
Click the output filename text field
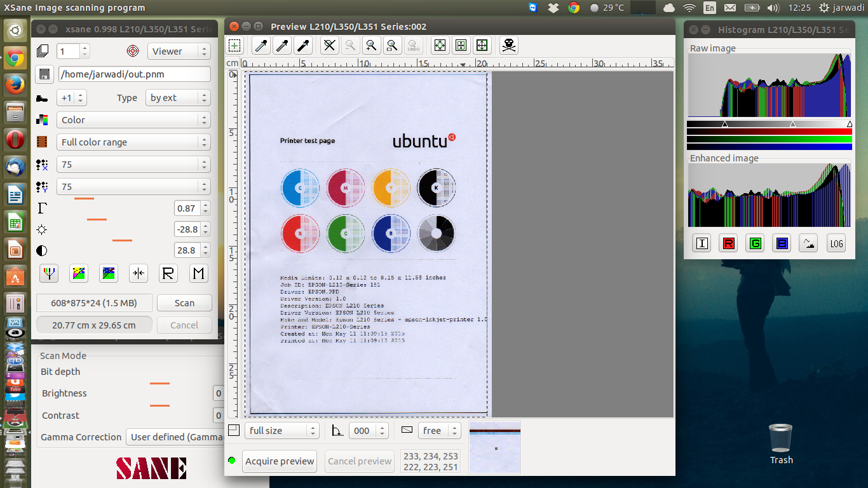(134, 74)
